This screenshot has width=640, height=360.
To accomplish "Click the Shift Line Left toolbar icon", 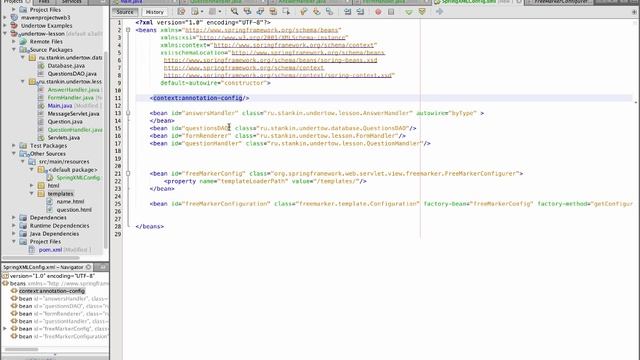I will (347, 12).
